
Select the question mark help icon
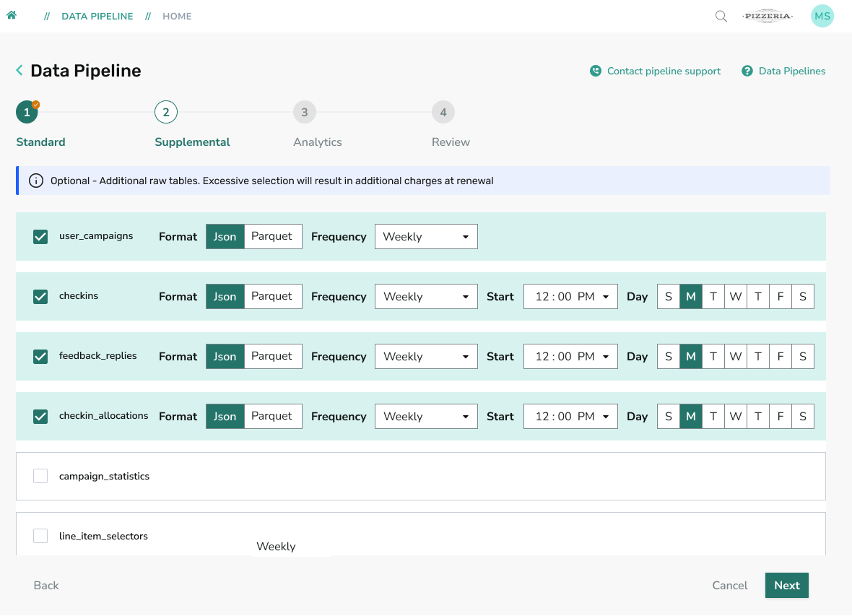[x=747, y=71]
